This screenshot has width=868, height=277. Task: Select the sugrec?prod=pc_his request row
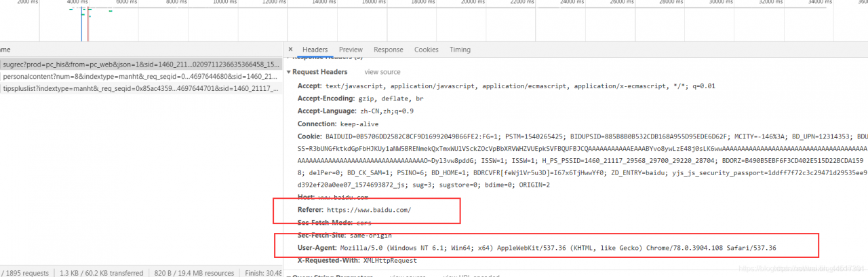point(141,64)
